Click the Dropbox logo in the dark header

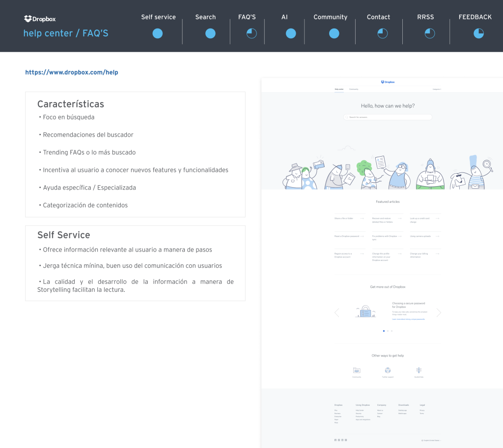(40, 19)
